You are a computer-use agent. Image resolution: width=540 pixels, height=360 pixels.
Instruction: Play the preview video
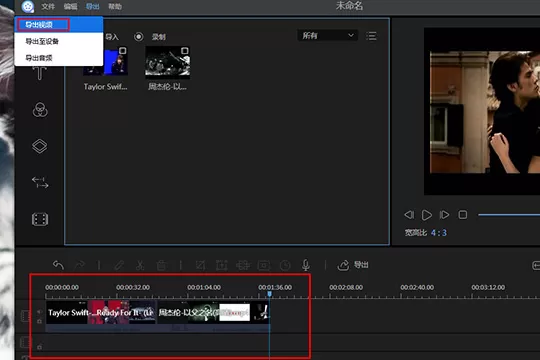point(427,215)
